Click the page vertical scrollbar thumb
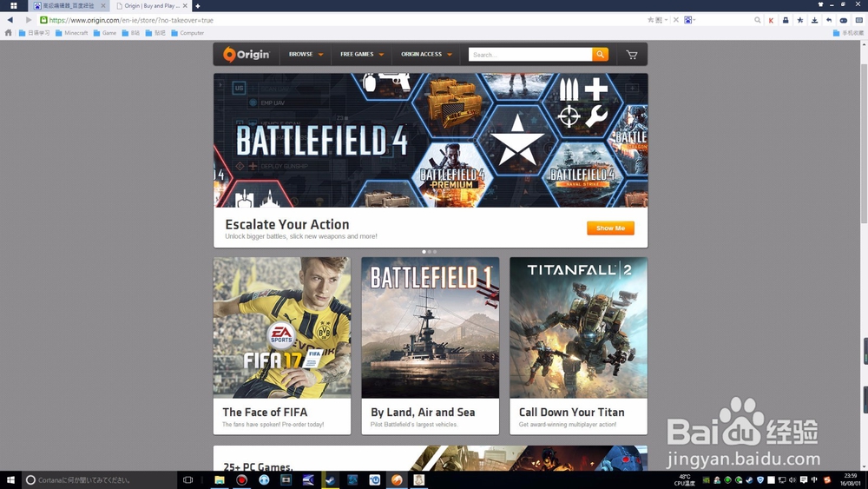 point(865,144)
